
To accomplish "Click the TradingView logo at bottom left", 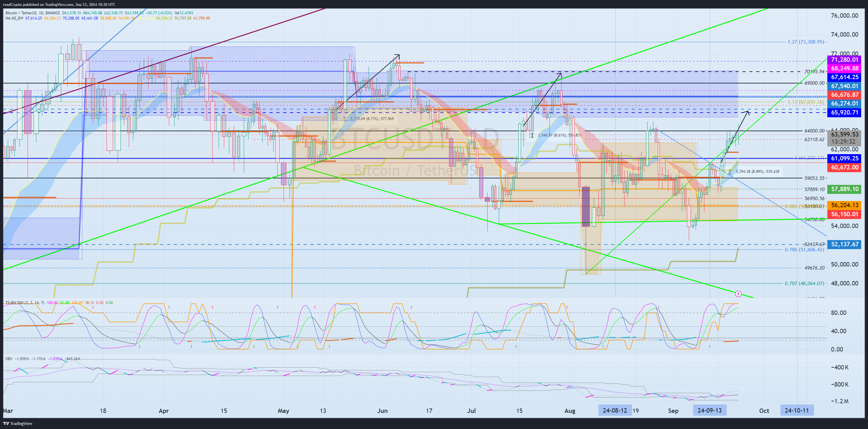I will pos(17,424).
